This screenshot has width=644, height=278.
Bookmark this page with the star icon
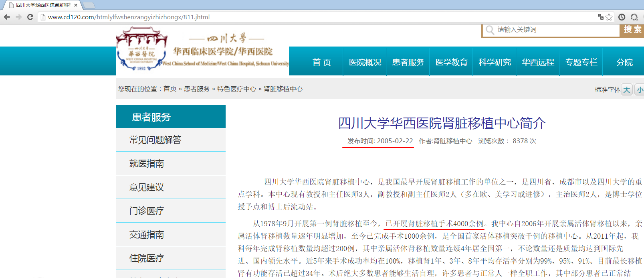[x=609, y=17]
